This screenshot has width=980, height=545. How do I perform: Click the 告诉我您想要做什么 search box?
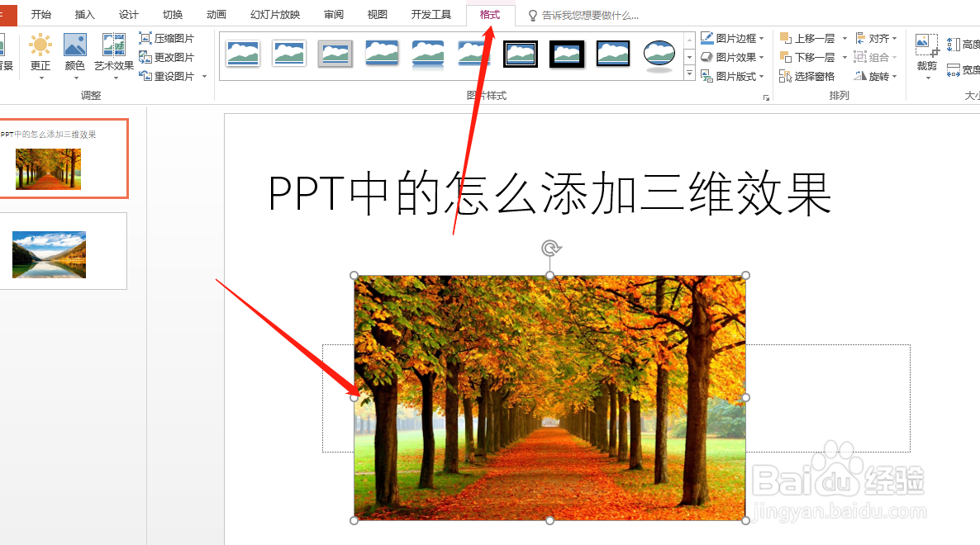(584, 15)
